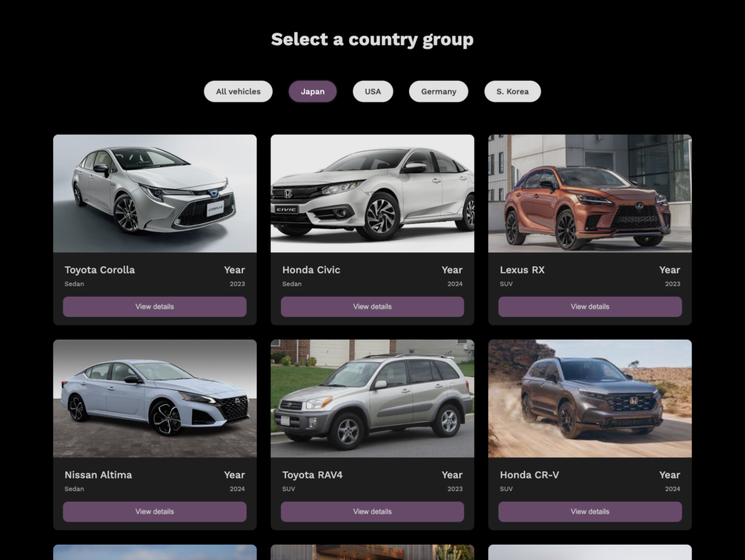Click the Honda CR-V car image
745x560 pixels.
coord(589,399)
